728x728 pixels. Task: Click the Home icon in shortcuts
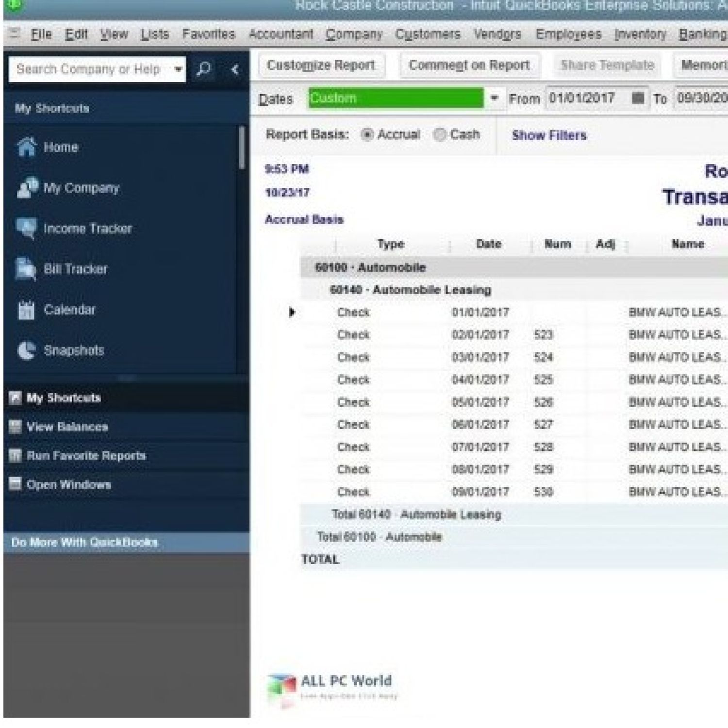(26, 147)
